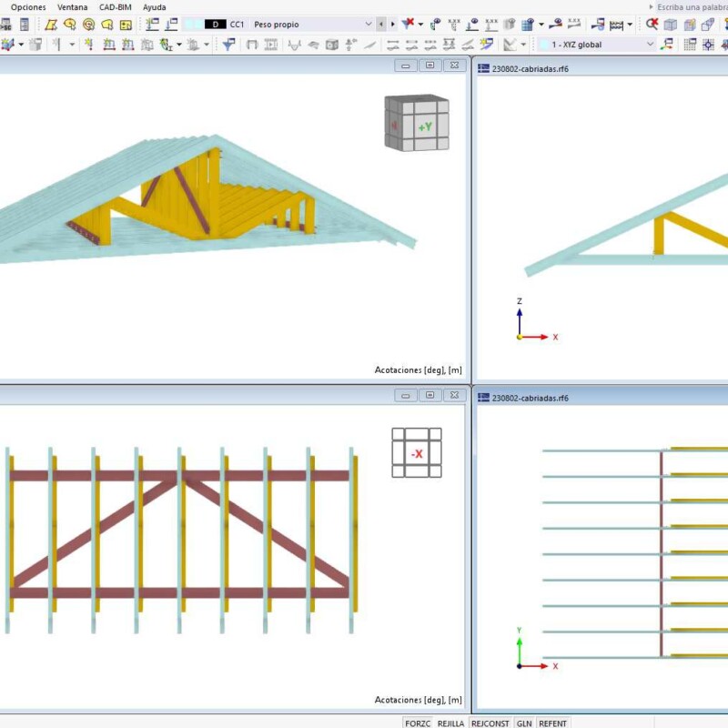Click the lasso select icon with cursor
The image size is (728, 728).
70,25
